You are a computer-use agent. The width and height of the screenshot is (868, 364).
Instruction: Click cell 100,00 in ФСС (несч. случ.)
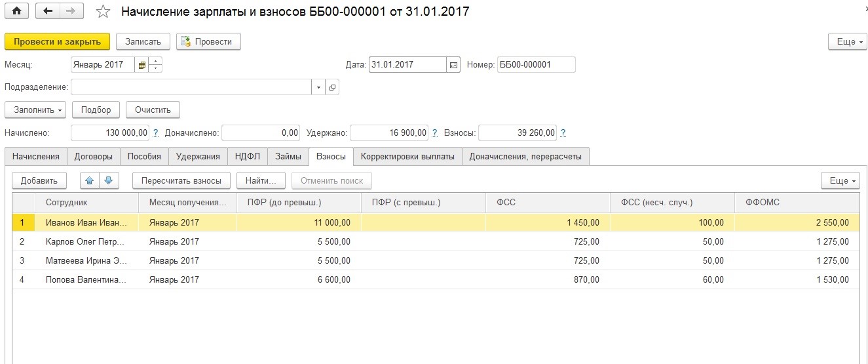(672, 222)
